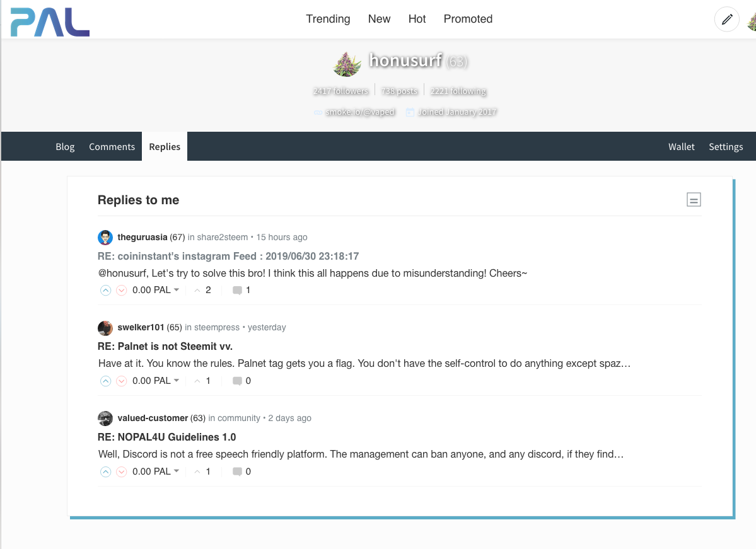Open the steempress tag link
The image size is (756, 549).
(216, 327)
